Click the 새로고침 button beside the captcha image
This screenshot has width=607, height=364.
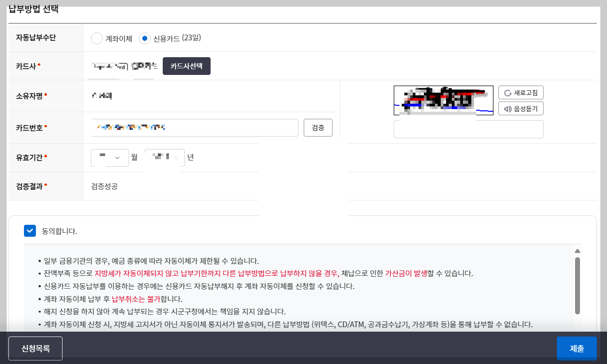point(521,92)
